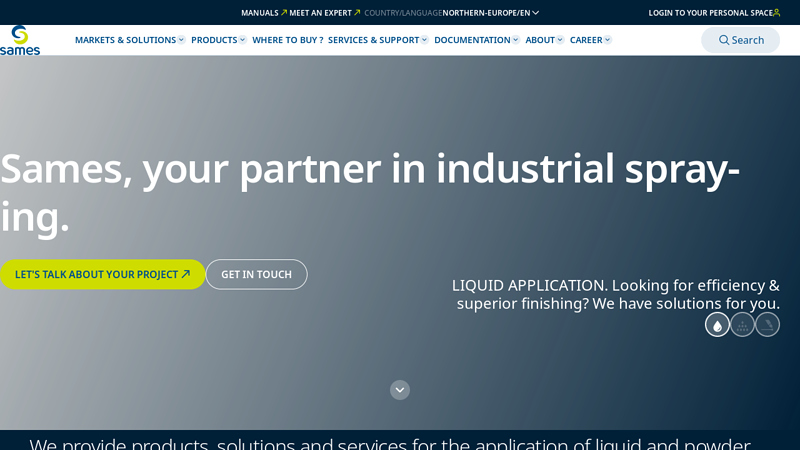
Task: Click the Get In Touch button
Action: click(256, 274)
